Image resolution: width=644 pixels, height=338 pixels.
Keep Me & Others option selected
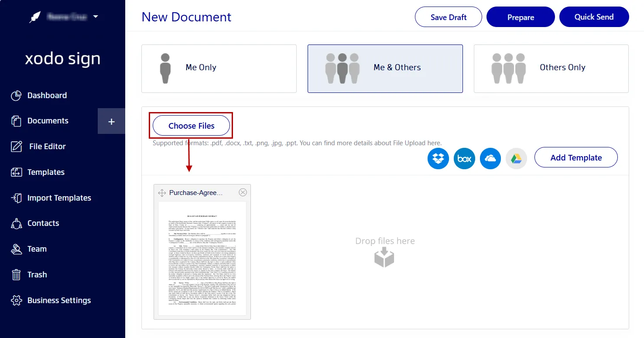click(385, 68)
